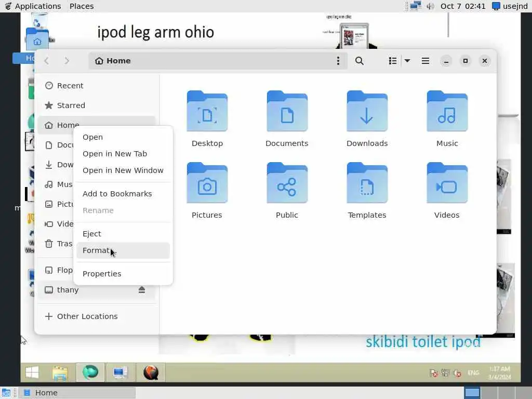The width and height of the screenshot is (532, 399).
Task: Select Add to Bookmarks
Action: click(123, 194)
